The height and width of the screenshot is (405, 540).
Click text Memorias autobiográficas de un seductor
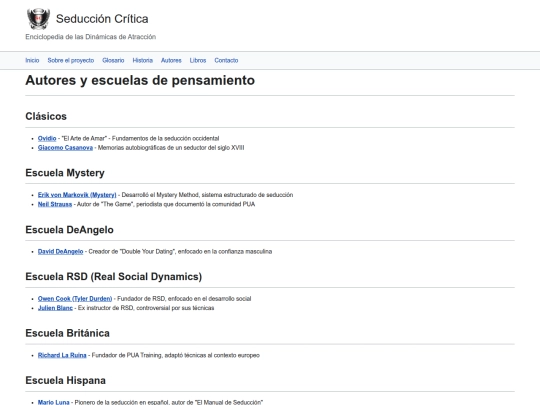tap(171, 148)
